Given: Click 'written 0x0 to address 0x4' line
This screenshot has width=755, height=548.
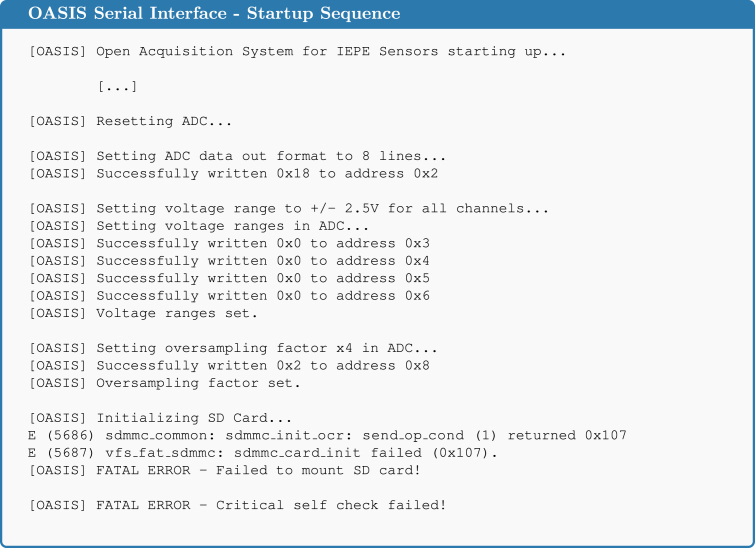Looking at the screenshot, I should click(x=229, y=261).
